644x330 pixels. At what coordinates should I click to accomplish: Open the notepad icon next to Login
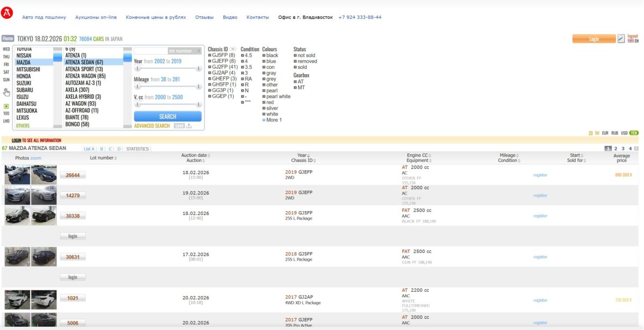point(621,39)
